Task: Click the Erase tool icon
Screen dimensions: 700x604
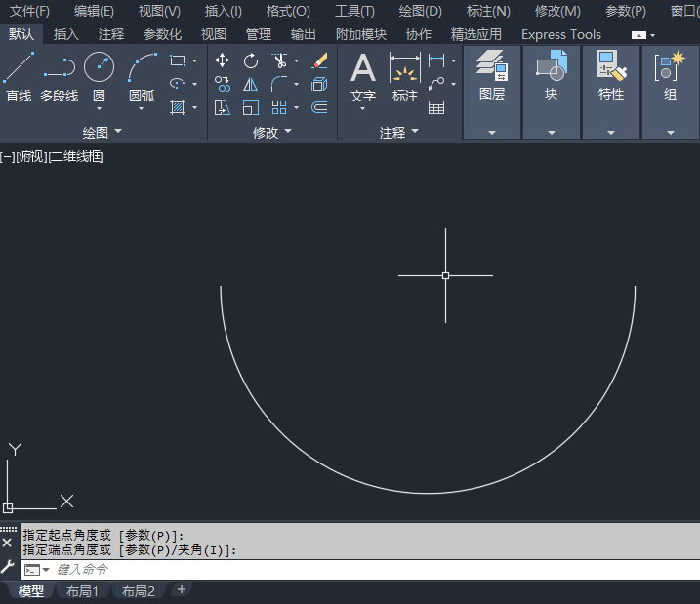Action: [319, 60]
